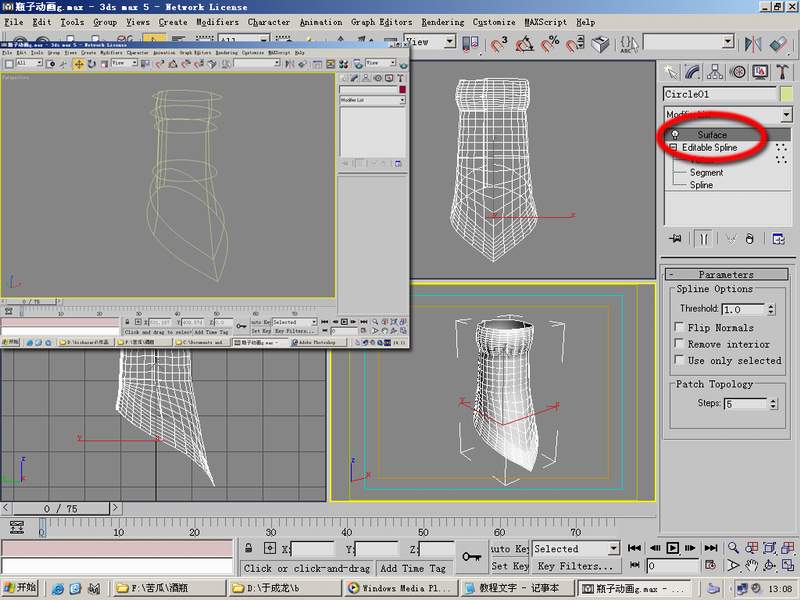Toggle the Angle Snap tool
Viewport: 800px width, 600px height.
(523, 44)
